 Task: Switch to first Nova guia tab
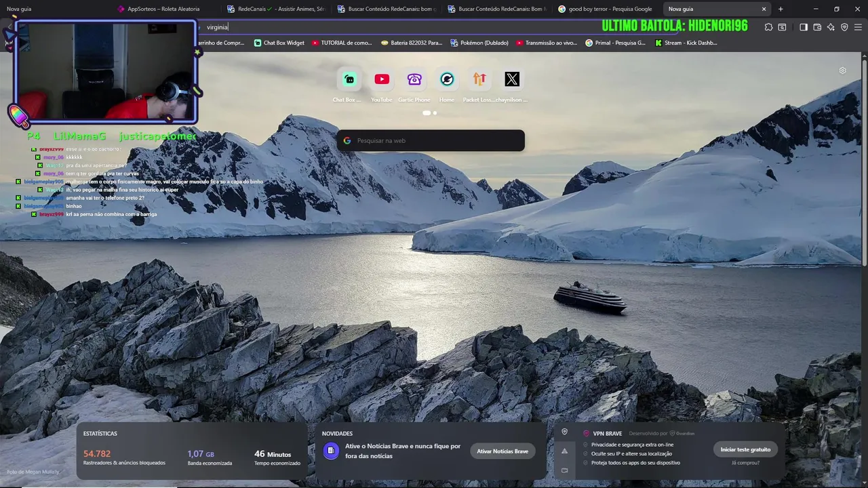tap(54, 9)
